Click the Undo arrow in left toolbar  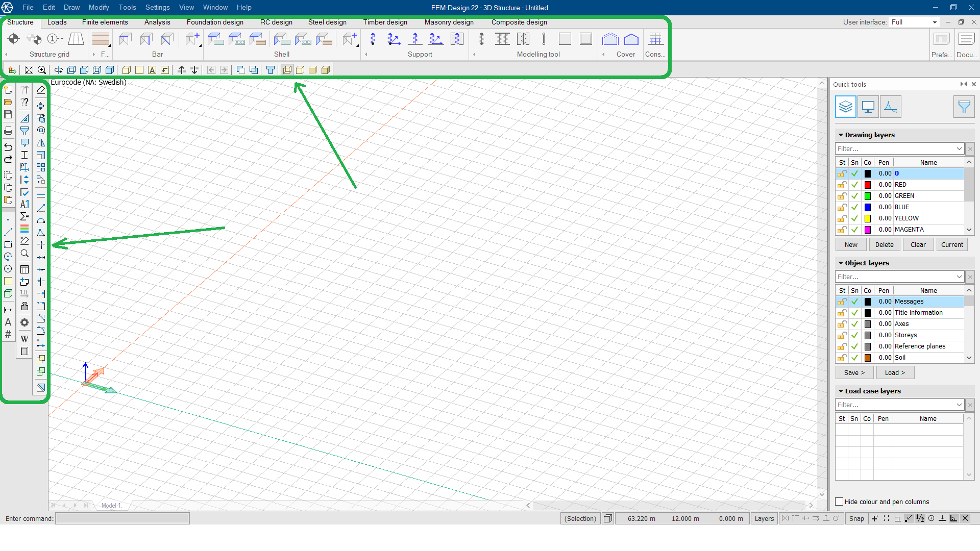[x=8, y=147]
